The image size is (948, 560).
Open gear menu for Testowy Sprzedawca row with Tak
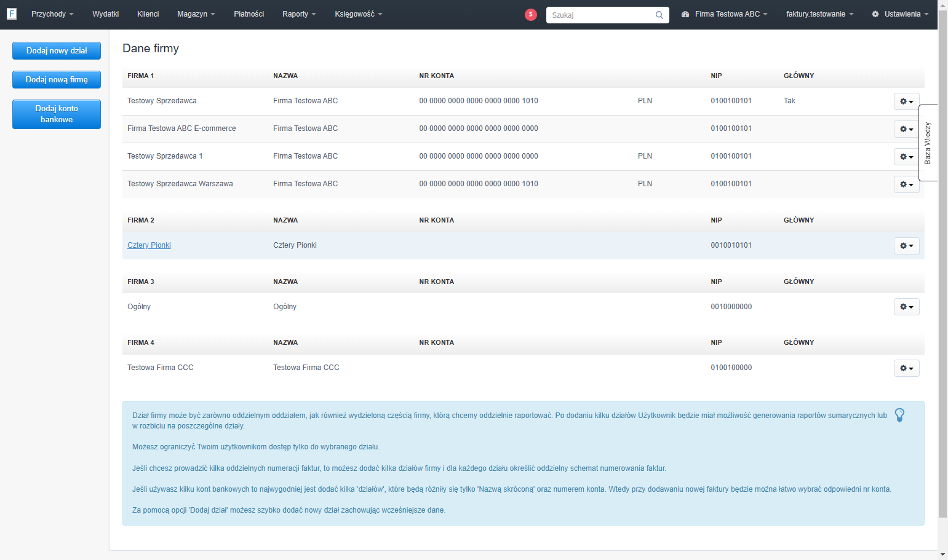pos(907,101)
